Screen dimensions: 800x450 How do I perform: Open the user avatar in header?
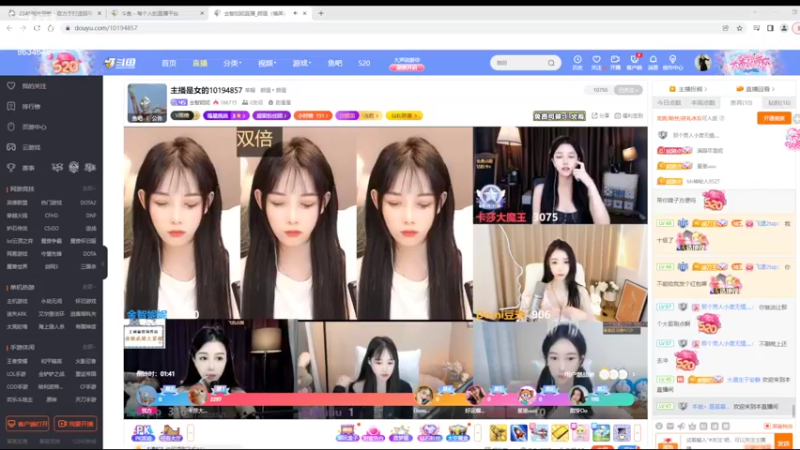pos(703,63)
